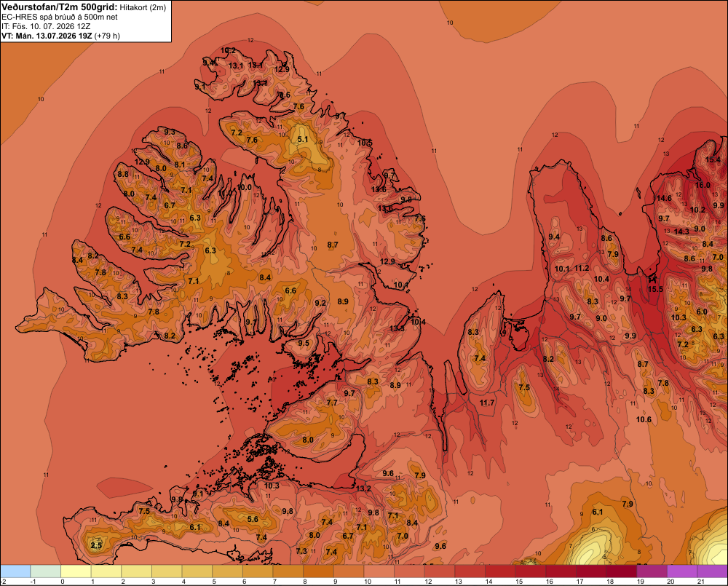Image resolution: width=728 pixels, height=586 pixels.
Task: Click the legend swatch between 12 and 13
Action: [440, 571]
